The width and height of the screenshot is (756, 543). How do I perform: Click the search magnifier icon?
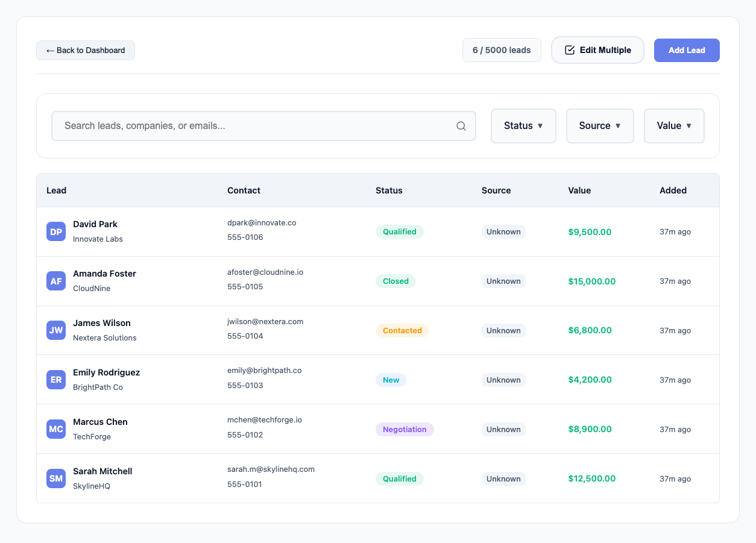tap(461, 126)
